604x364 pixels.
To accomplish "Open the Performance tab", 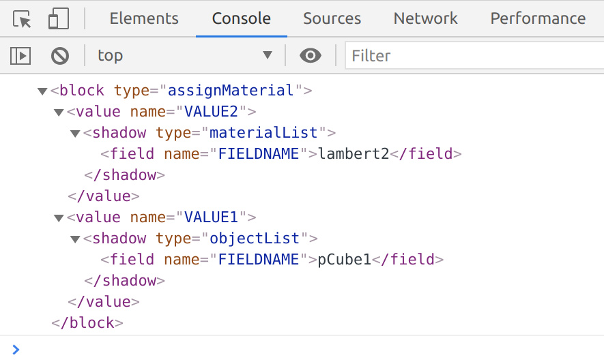I will coord(538,18).
